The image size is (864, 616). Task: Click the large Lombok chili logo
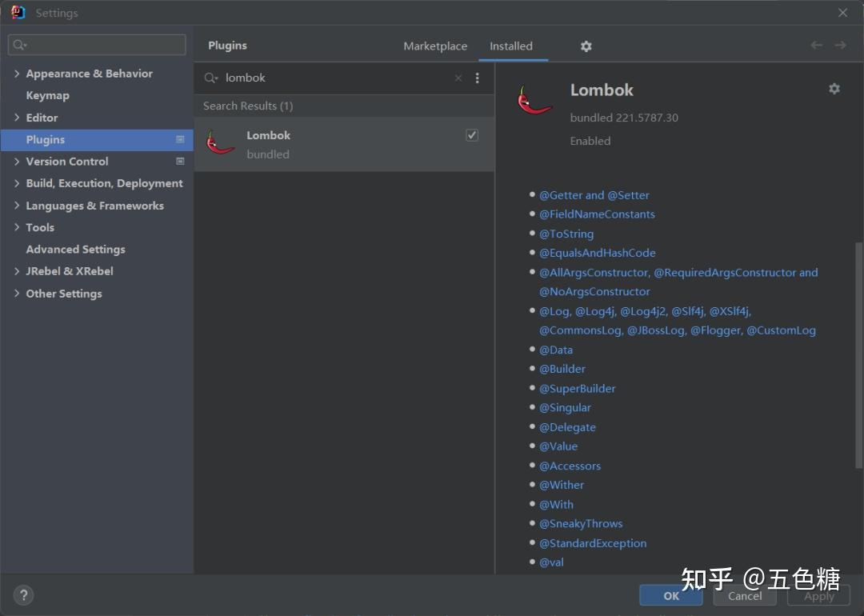pos(534,100)
